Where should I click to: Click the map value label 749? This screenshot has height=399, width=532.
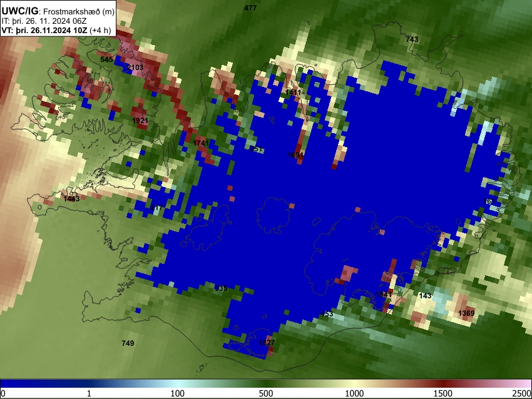tap(128, 343)
